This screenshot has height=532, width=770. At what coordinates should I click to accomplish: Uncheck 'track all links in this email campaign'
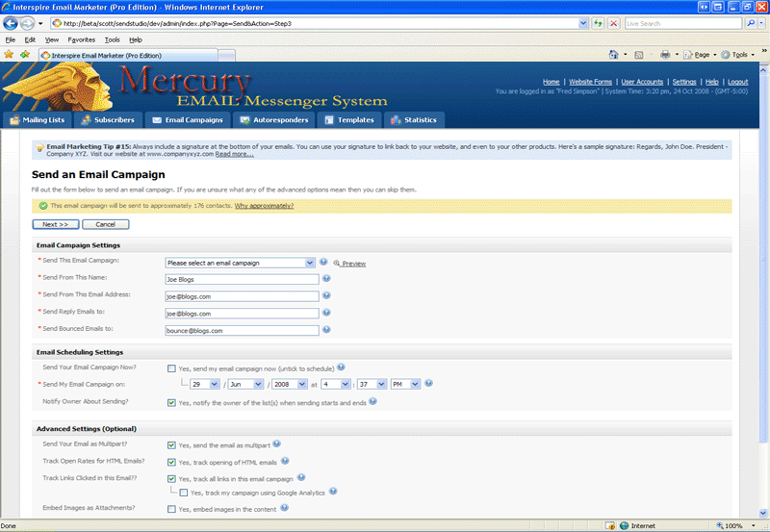tap(171, 479)
